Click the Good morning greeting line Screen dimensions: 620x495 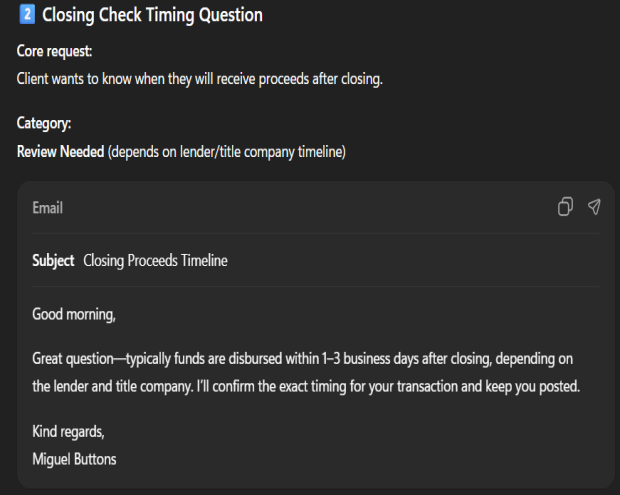click(74, 315)
